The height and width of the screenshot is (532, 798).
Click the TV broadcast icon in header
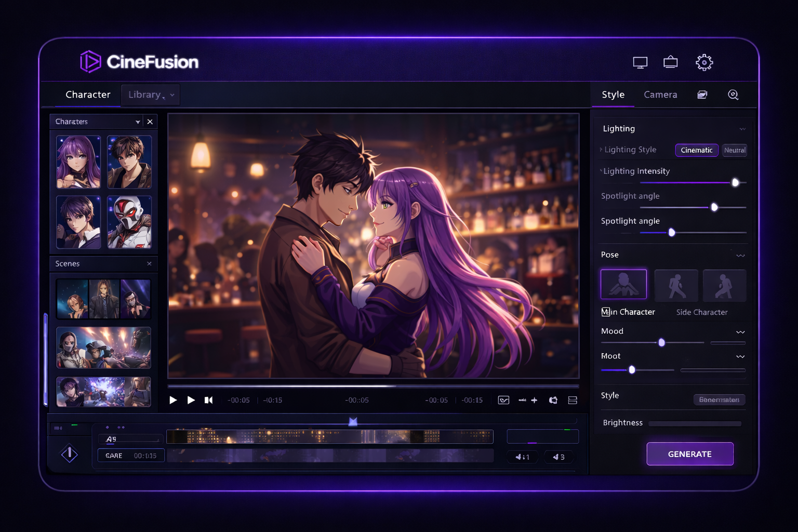671,62
